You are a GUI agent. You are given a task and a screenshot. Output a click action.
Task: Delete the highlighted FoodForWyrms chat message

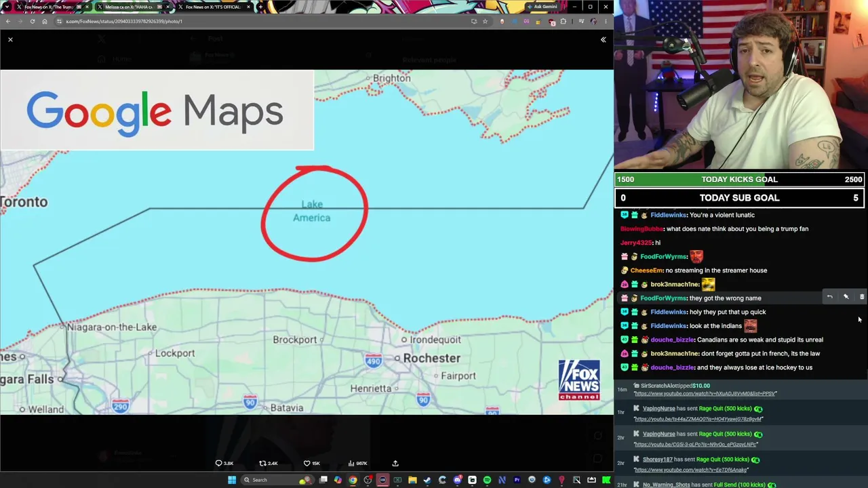pyautogui.click(x=862, y=297)
